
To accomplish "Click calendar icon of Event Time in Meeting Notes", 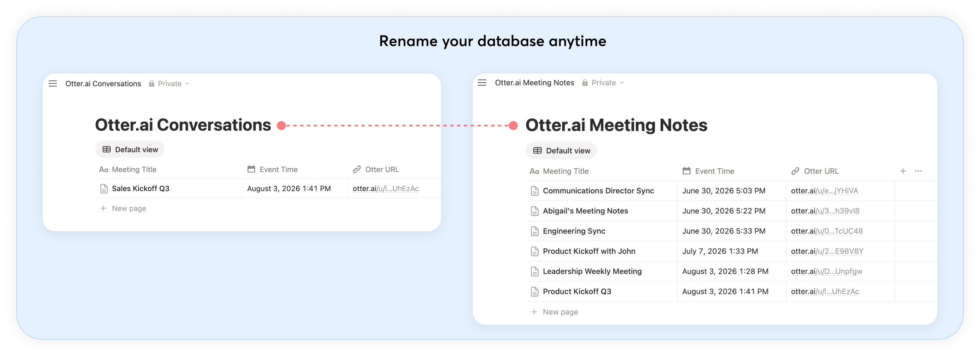I will (x=686, y=171).
